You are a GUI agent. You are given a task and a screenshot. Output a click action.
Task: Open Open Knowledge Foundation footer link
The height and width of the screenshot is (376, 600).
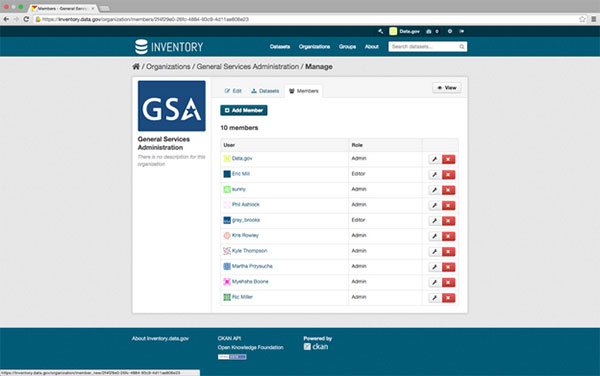pos(251,347)
